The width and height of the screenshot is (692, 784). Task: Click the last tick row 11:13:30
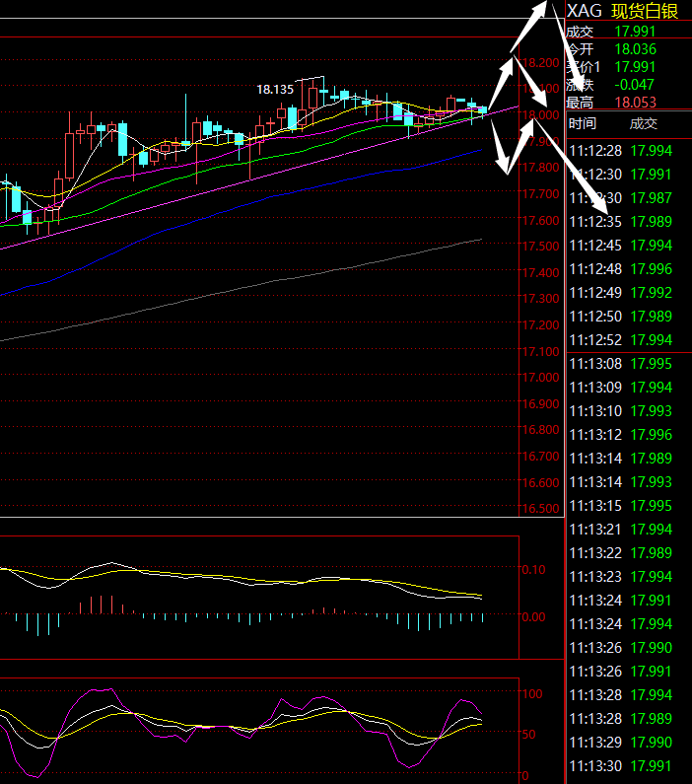pyautogui.click(x=621, y=766)
